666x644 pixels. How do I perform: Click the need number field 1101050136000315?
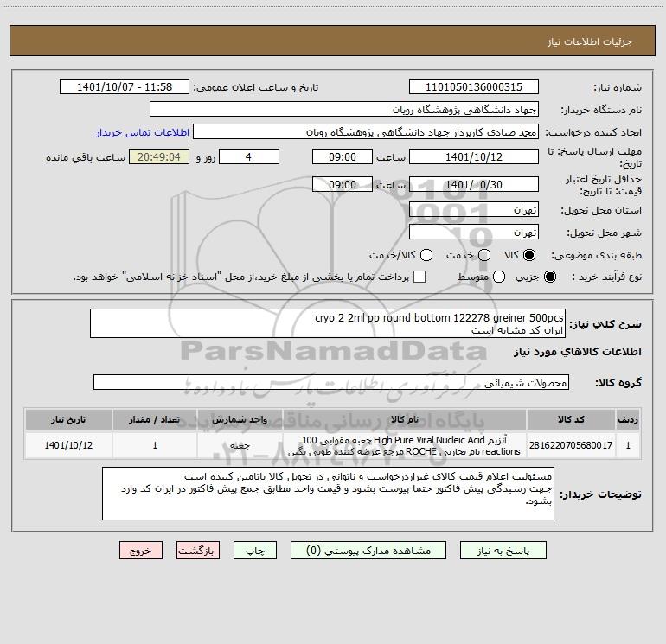pos(474,87)
